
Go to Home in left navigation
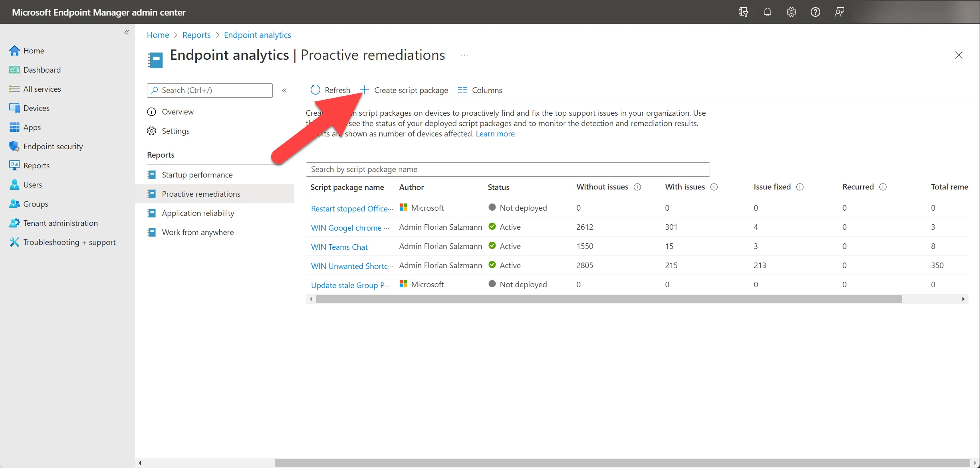[x=34, y=51]
